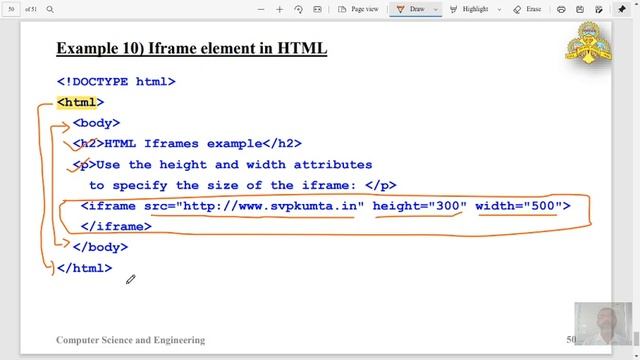
Task: Click the '</html>' closing tag
Action: [x=84, y=268]
